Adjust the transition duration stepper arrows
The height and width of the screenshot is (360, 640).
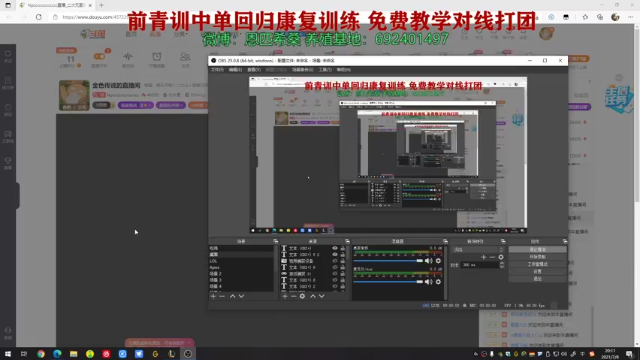pos(502,265)
